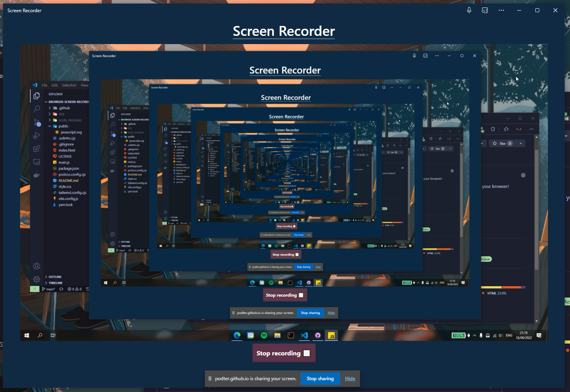
Task: Select style.css in the largest Explorer tree
Action: click(x=65, y=187)
